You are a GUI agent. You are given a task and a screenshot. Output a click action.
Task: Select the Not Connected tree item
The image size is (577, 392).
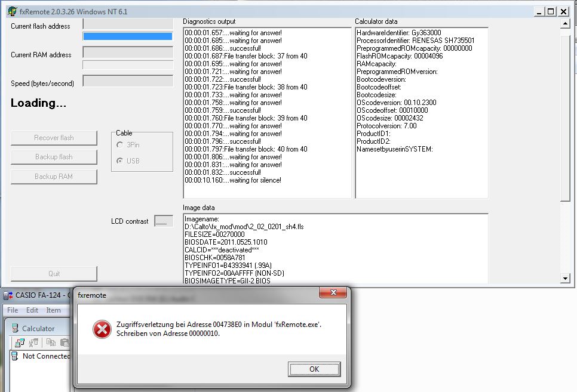[46, 356]
